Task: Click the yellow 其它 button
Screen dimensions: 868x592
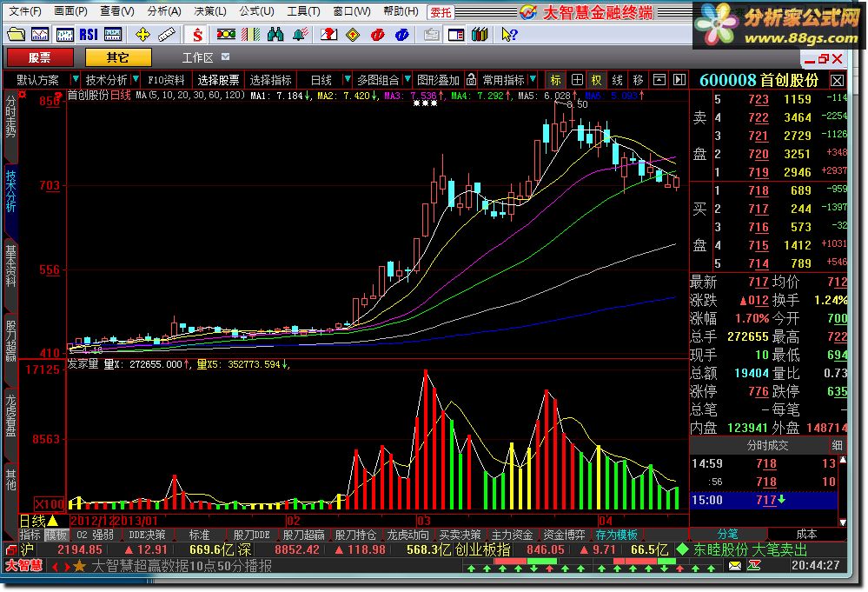Action: coord(117,57)
